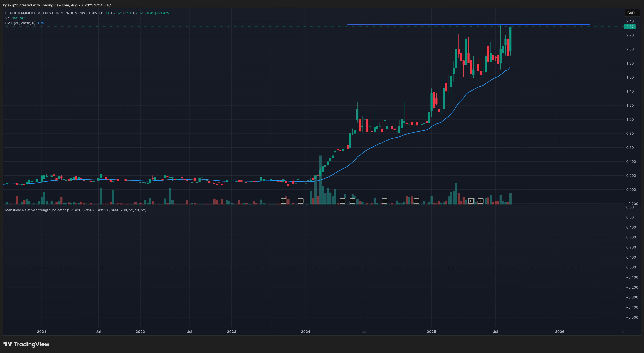The height and width of the screenshot is (353, 644).
Task: Click the TradingView logo at bottom left
Action: pos(27,344)
